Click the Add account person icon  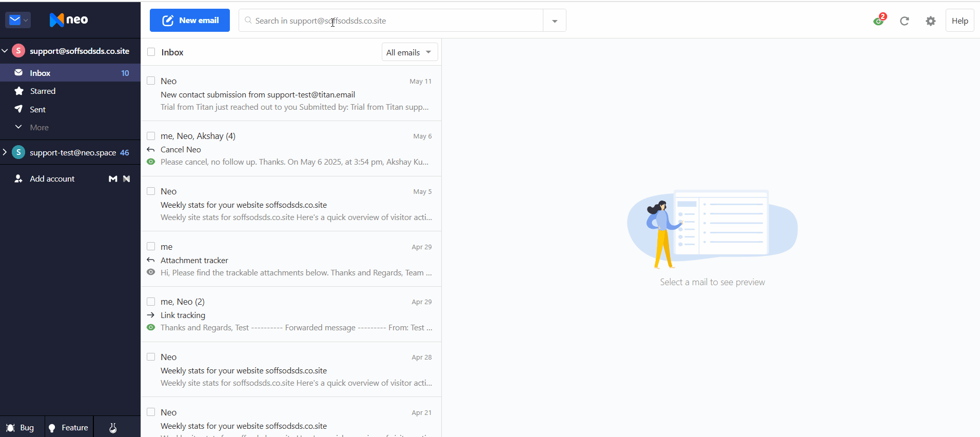click(x=18, y=178)
